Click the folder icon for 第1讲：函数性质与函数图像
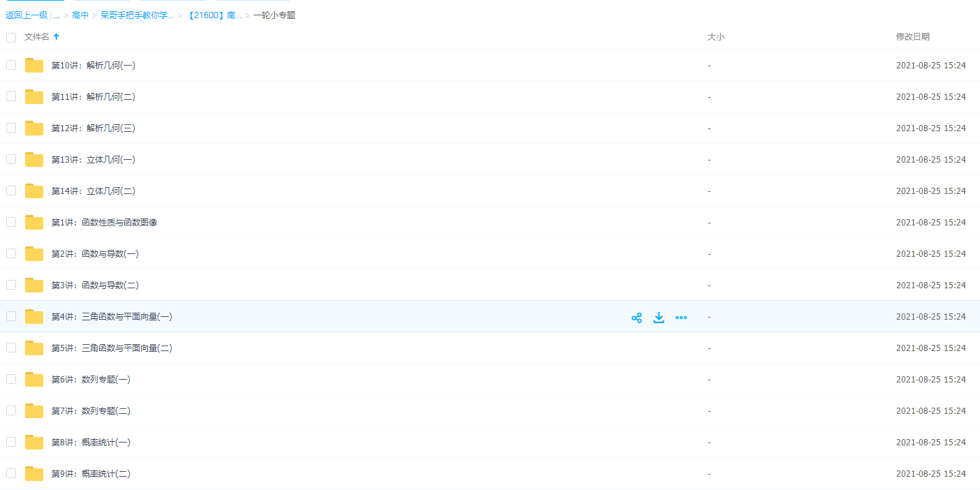980x490 pixels. coord(34,223)
